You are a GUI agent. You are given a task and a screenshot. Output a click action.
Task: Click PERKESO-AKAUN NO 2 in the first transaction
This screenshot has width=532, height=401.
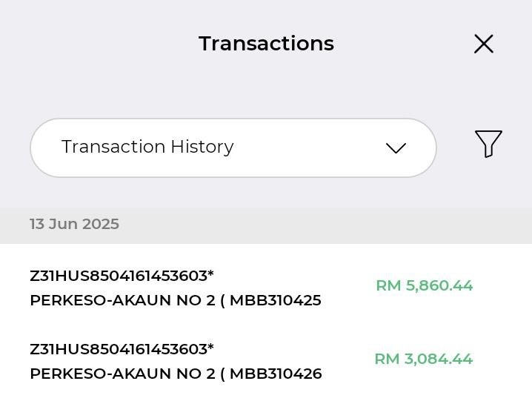122,301
